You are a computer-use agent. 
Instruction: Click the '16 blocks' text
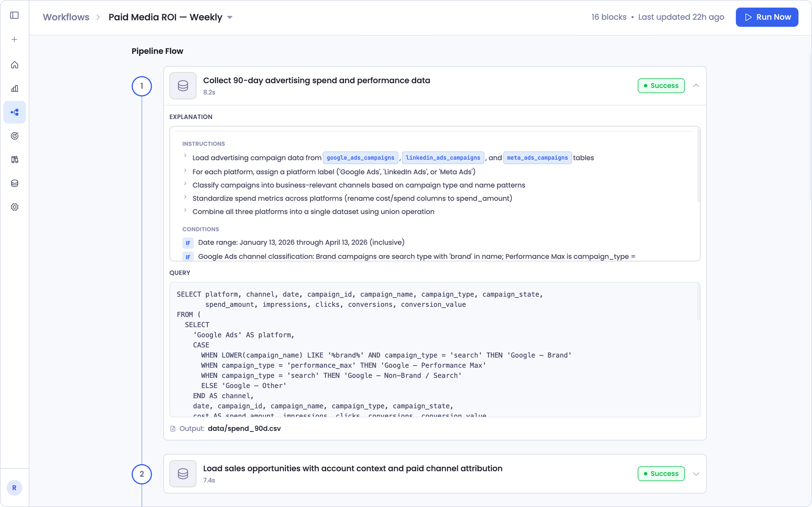click(609, 17)
